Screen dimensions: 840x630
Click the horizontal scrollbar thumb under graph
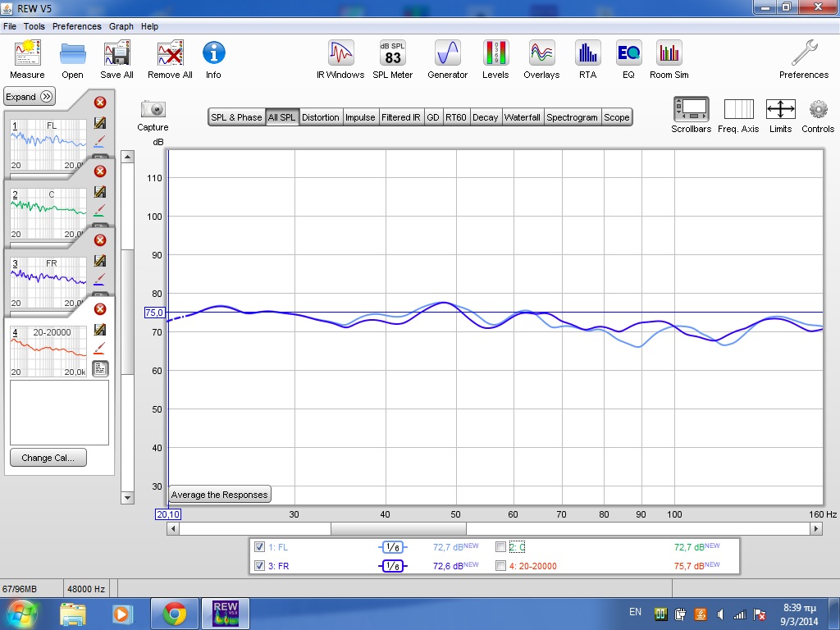(x=399, y=529)
